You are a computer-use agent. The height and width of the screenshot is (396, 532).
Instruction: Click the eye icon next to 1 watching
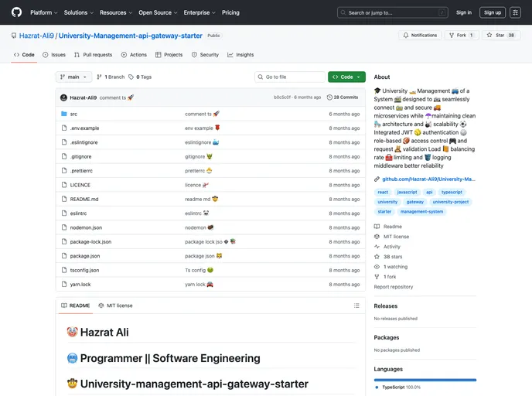click(377, 267)
